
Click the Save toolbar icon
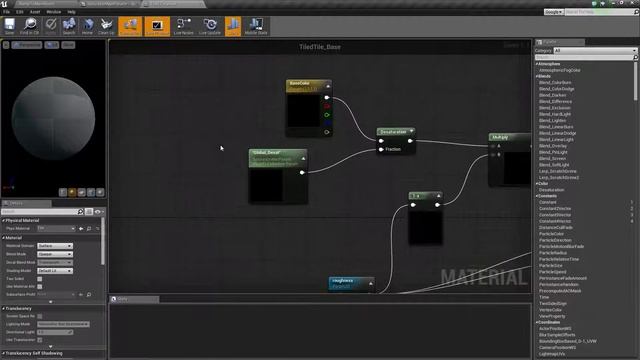click(x=9, y=26)
